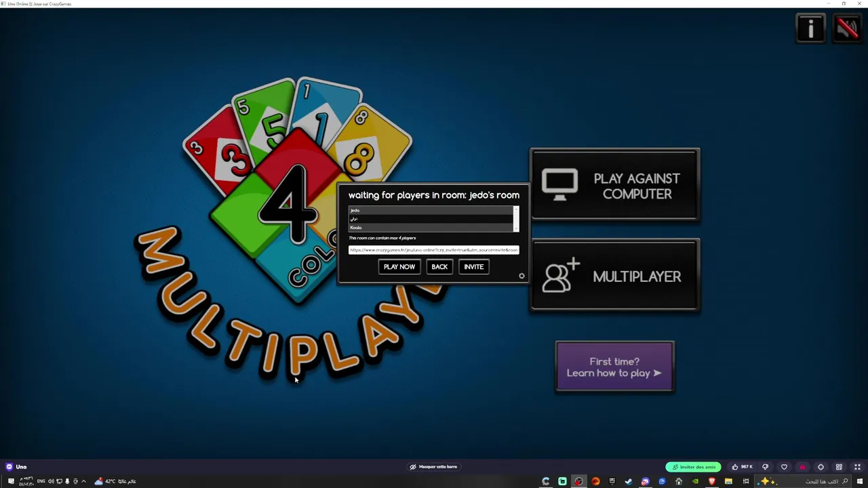The image size is (868, 488).
Task: Open the game info icon
Action: pyautogui.click(x=811, y=28)
